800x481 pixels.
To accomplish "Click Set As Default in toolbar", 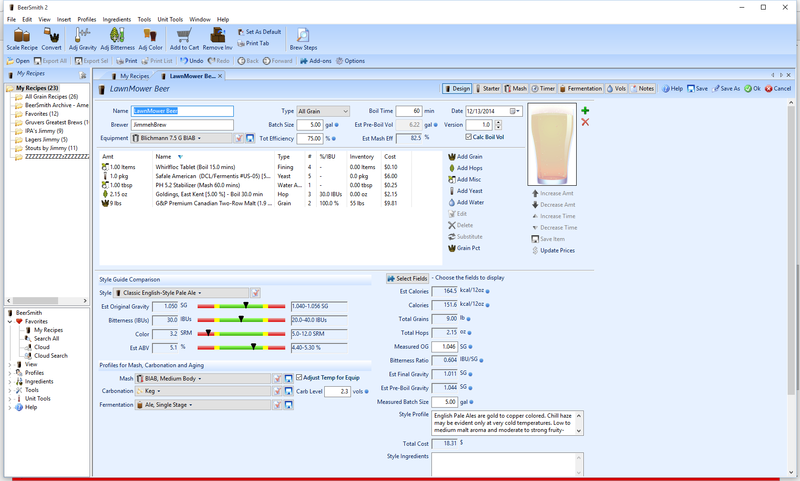I will point(260,32).
